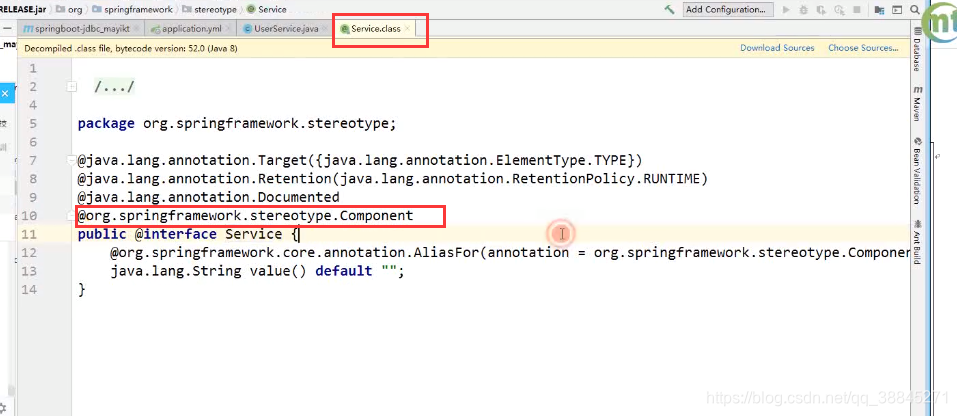
Task: Click line number 14 in gutter
Action: coord(29,289)
